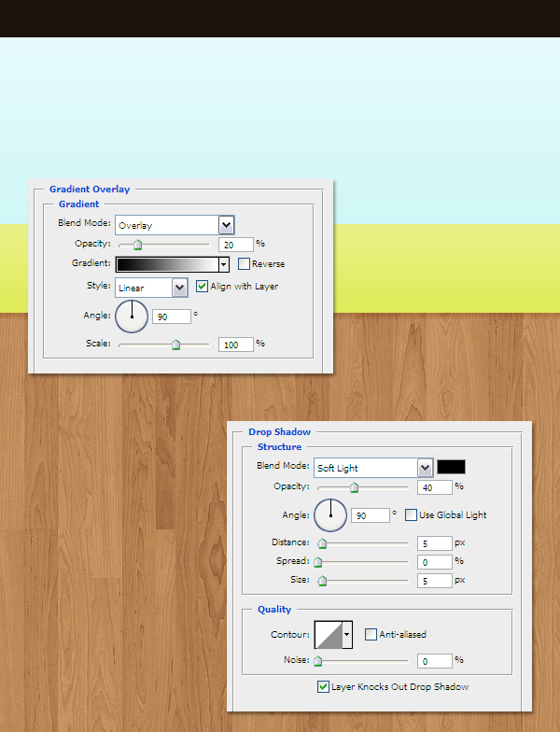The height and width of the screenshot is (732, 560).
Task: Edit the Distance value field
Action: pos(435,543)
